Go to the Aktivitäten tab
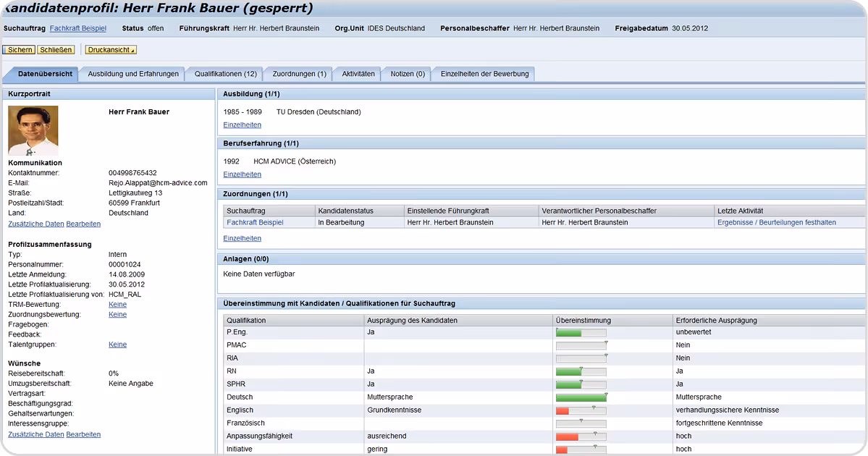 click(358, 74)
